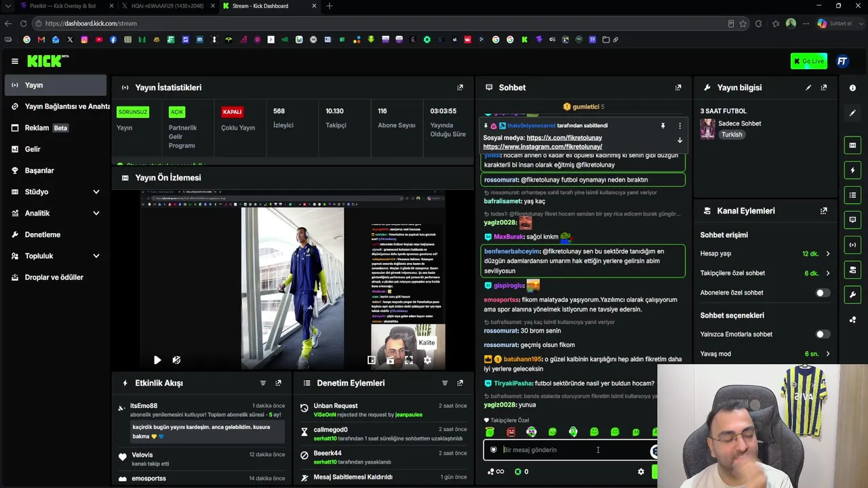Collapse the pinned message with the down arrow
868x488 pixels.
pyautogui.click(x=679, y=140)
